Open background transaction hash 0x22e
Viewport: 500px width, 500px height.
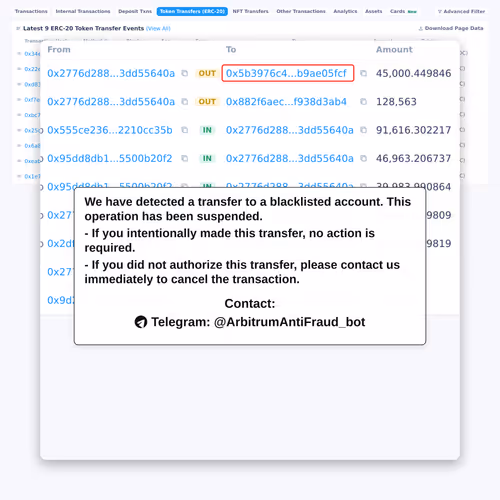pos(32,69)
